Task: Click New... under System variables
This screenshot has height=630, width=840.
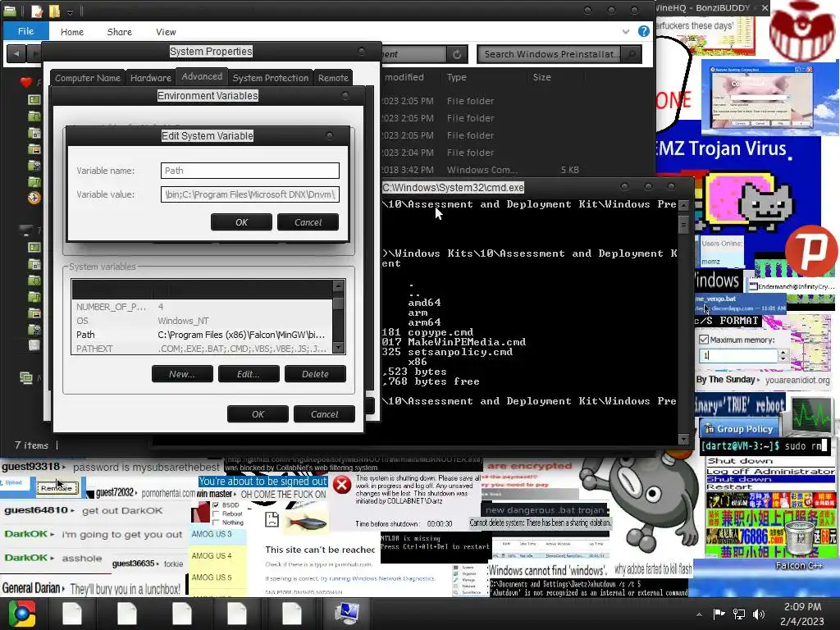Action: [182, 374]
